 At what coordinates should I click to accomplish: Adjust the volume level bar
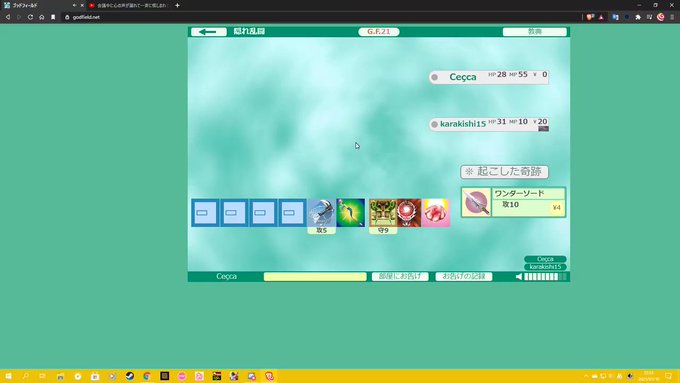tap(545, 277)
